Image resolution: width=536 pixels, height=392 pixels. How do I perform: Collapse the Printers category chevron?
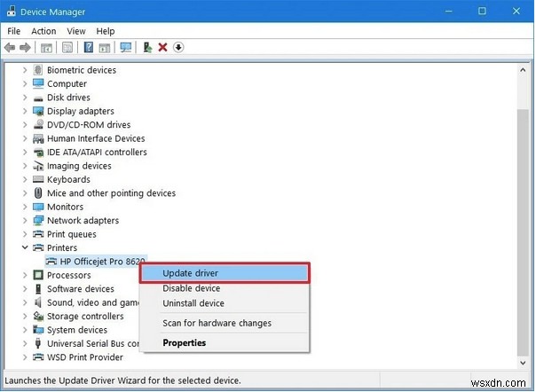25,247
